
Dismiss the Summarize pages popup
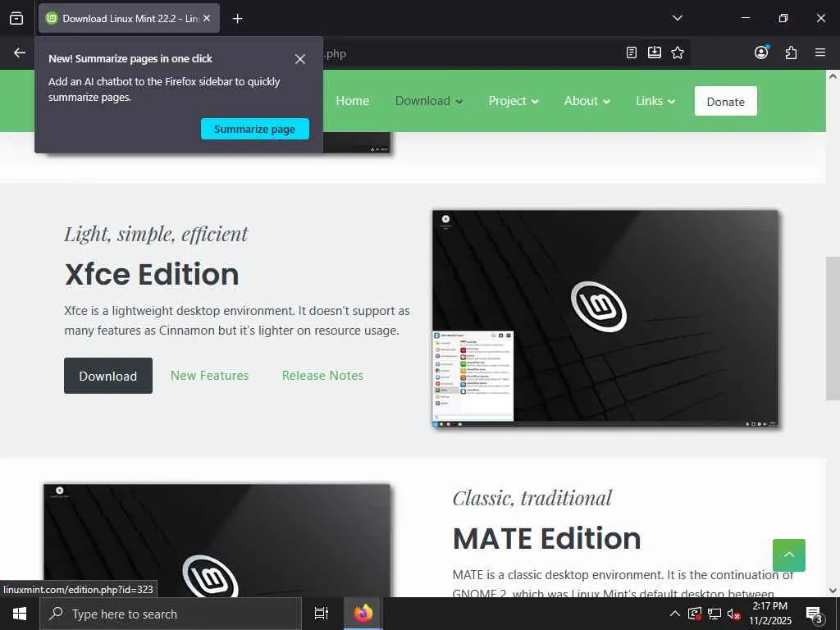pos(300,59)
